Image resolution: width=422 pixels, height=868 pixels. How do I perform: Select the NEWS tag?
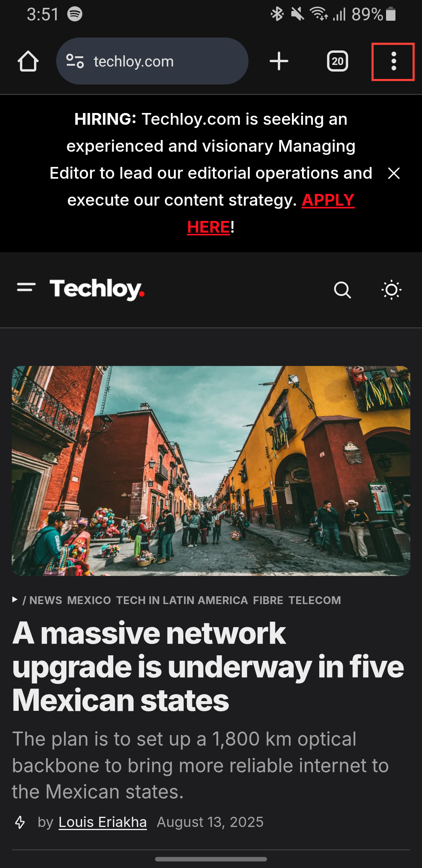click(46, 600)
